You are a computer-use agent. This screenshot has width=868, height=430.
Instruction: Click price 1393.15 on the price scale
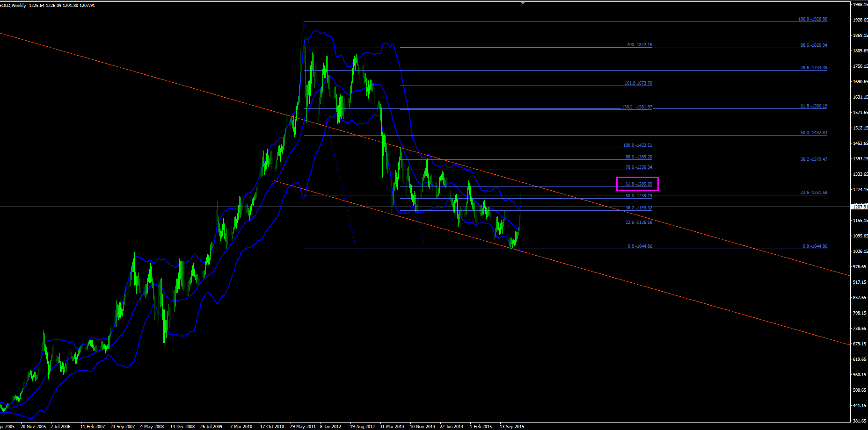(861, 159)
